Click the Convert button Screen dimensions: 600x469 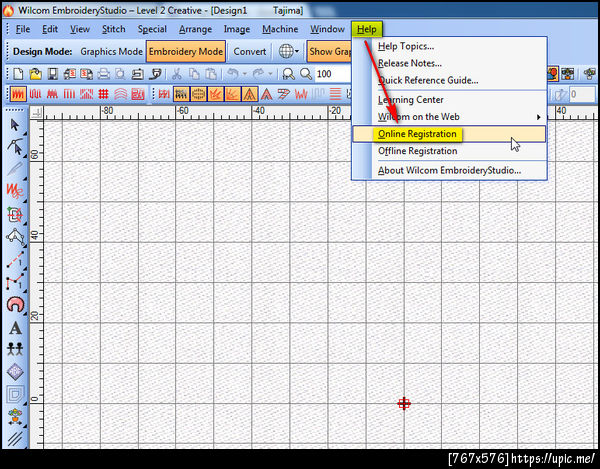pyautogui.click(x=249, y=51)
